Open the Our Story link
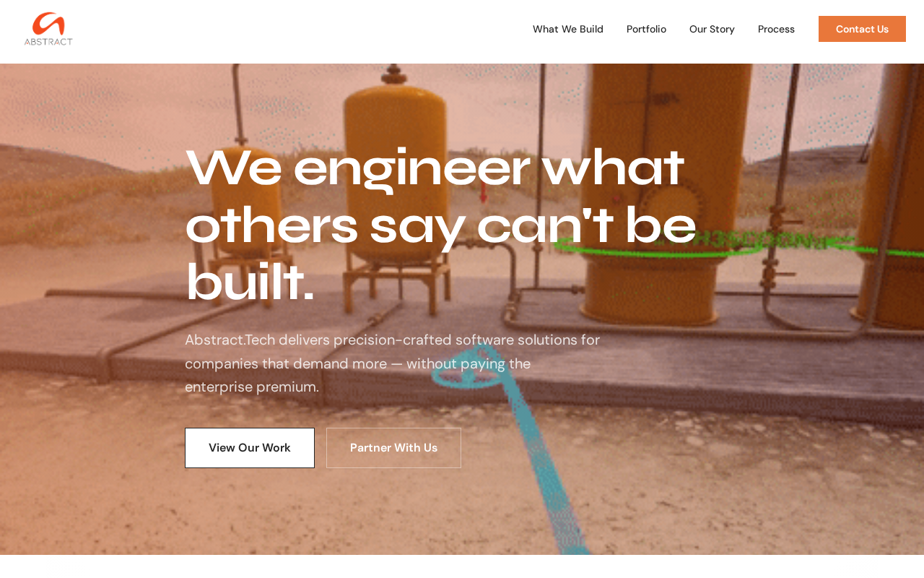The width and height of the screenshot is (924, 578). [x=712, y=29]
